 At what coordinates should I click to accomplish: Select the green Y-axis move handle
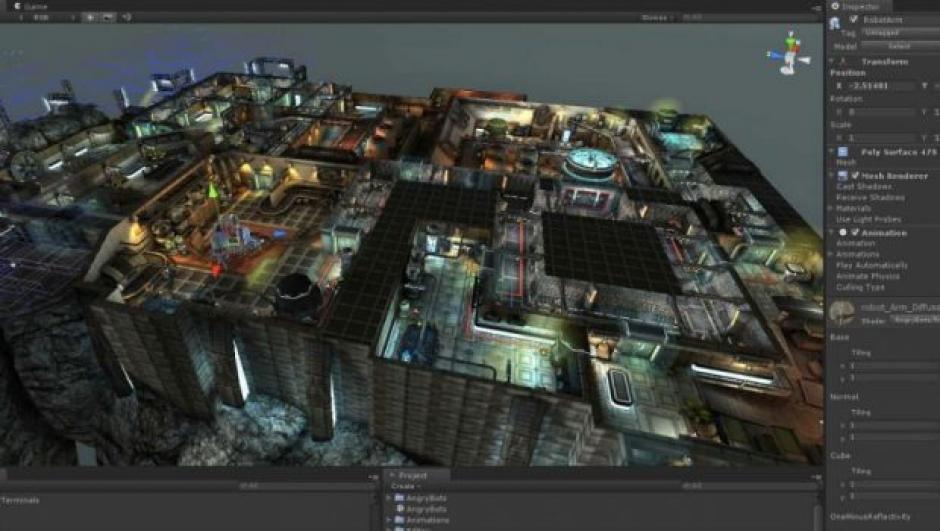tap(212, 191)
